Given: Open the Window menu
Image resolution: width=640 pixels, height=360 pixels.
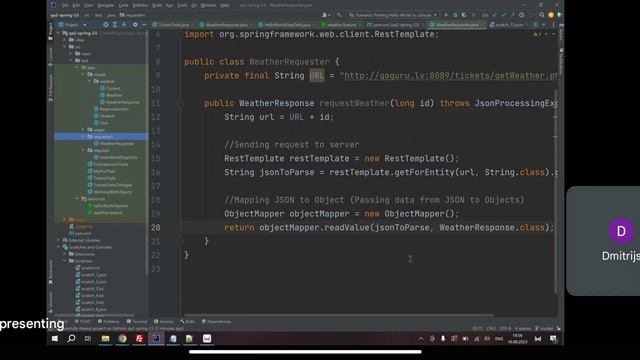Looking at the screenshot, I should [x=208, y=5].
